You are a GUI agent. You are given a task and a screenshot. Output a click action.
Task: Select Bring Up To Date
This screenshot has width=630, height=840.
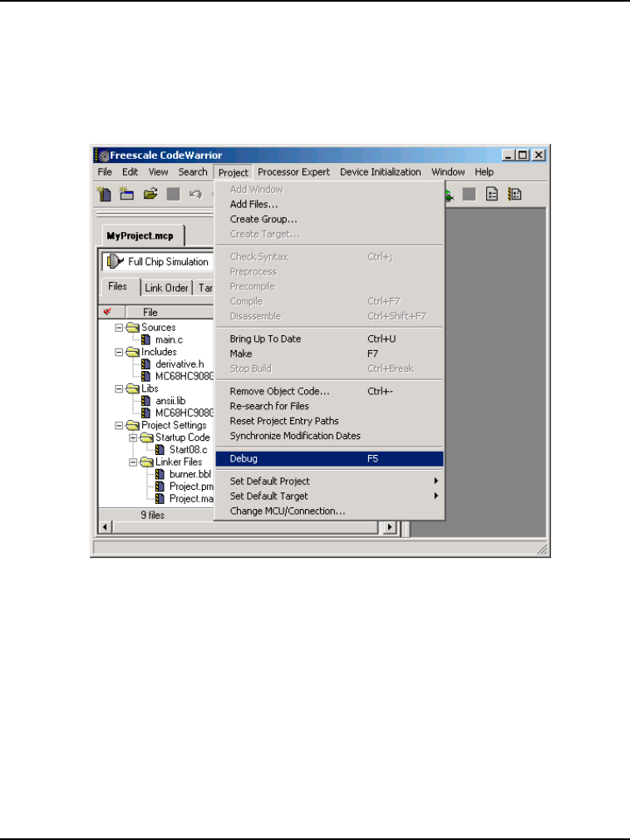[329, 338]
